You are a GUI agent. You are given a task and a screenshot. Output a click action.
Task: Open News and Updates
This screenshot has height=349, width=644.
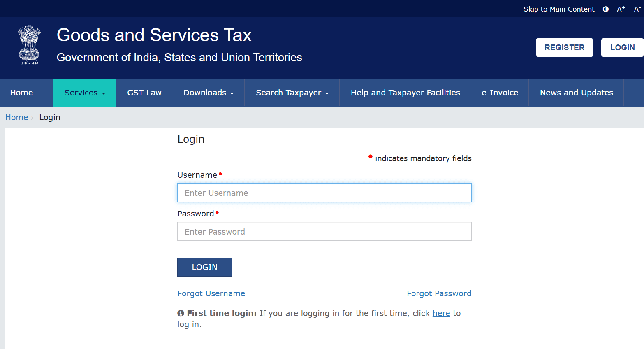point(576,93)
